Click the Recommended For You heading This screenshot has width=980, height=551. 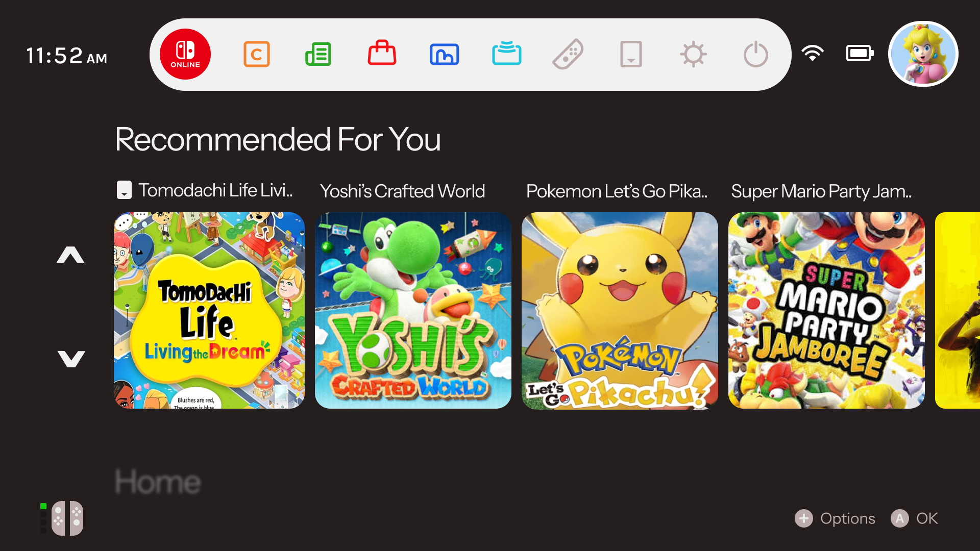[278, 139]
